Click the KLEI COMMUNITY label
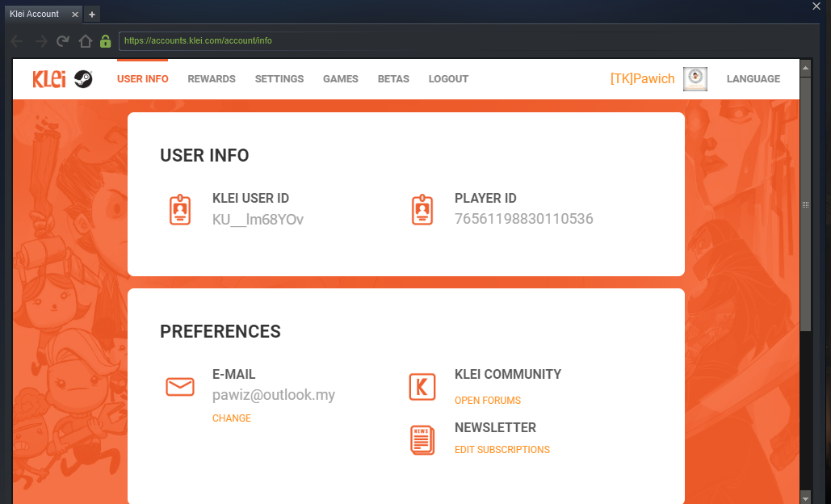 508,374
